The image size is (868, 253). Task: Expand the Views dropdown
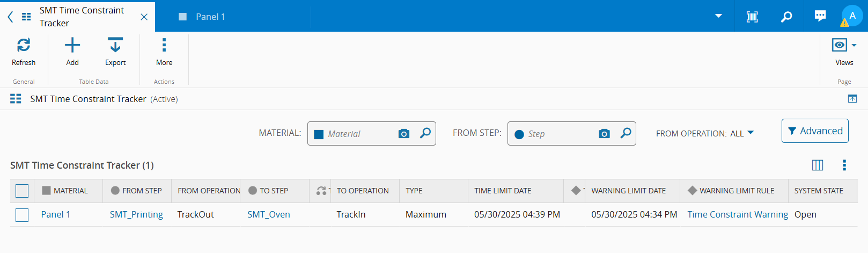844,46
